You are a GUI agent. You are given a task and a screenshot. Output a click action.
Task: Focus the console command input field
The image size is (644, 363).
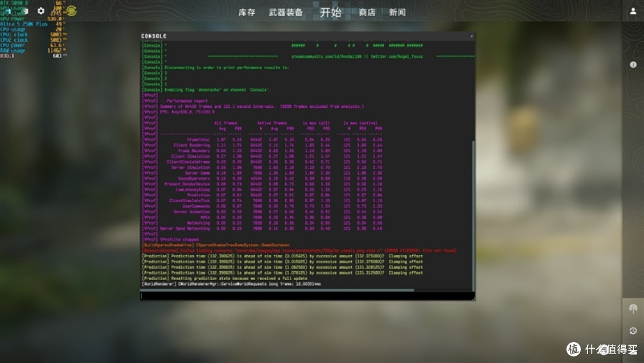click(x=307, y=296)
